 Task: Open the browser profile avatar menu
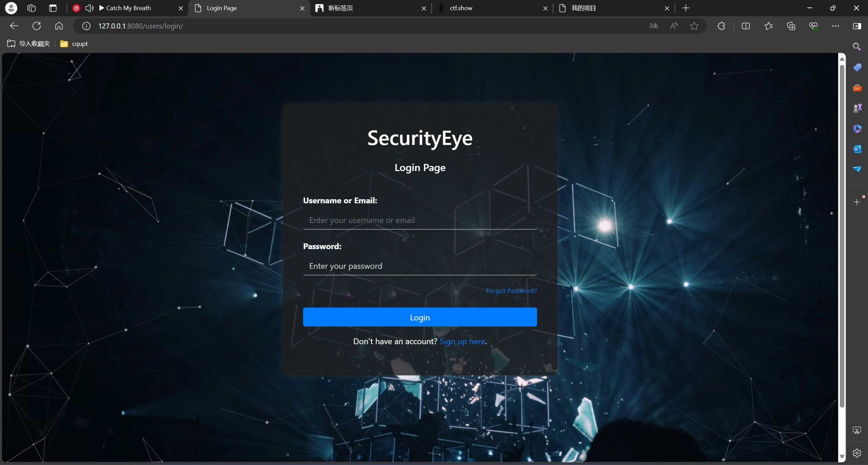[x=11, y=8]
